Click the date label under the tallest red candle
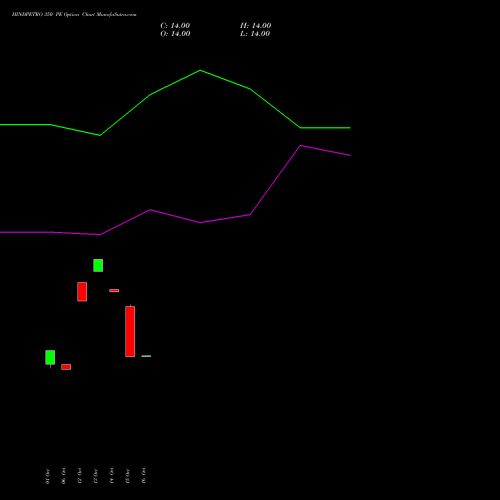This screenshot has height=500, width=500. coord(128,476)
